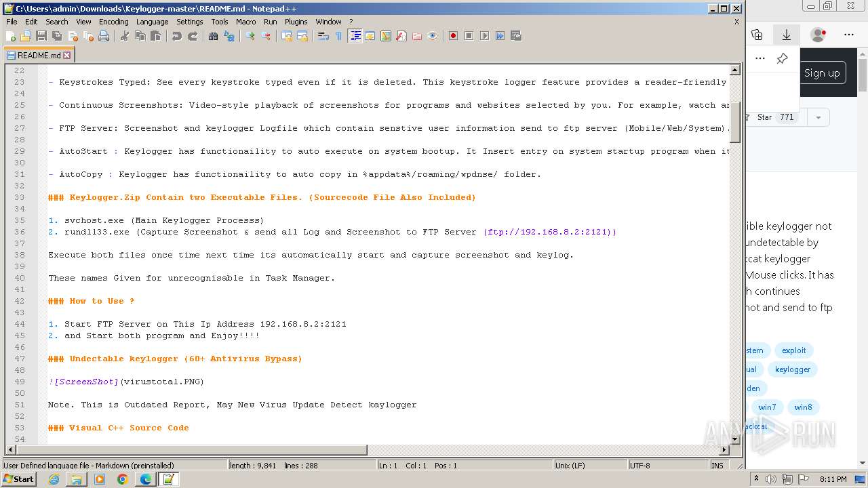Click the 'exploit' topic tag in browser

tap(793, 350)
